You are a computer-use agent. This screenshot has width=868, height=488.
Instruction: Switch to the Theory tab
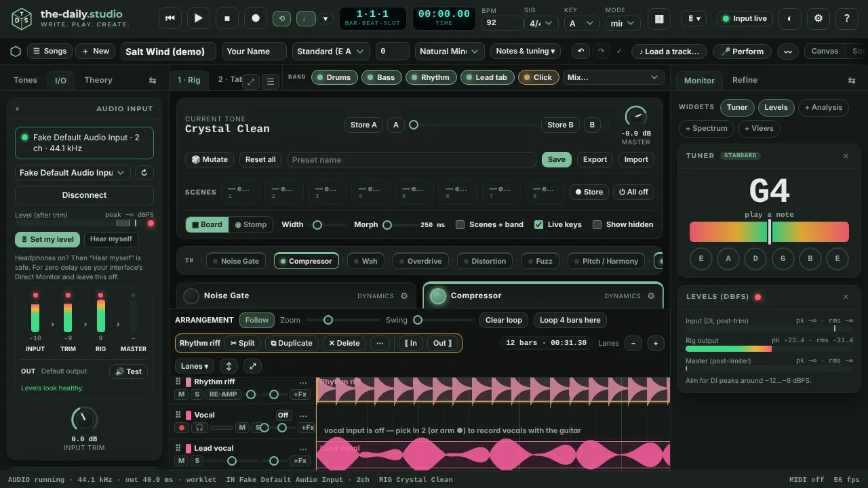click(98, 80)
